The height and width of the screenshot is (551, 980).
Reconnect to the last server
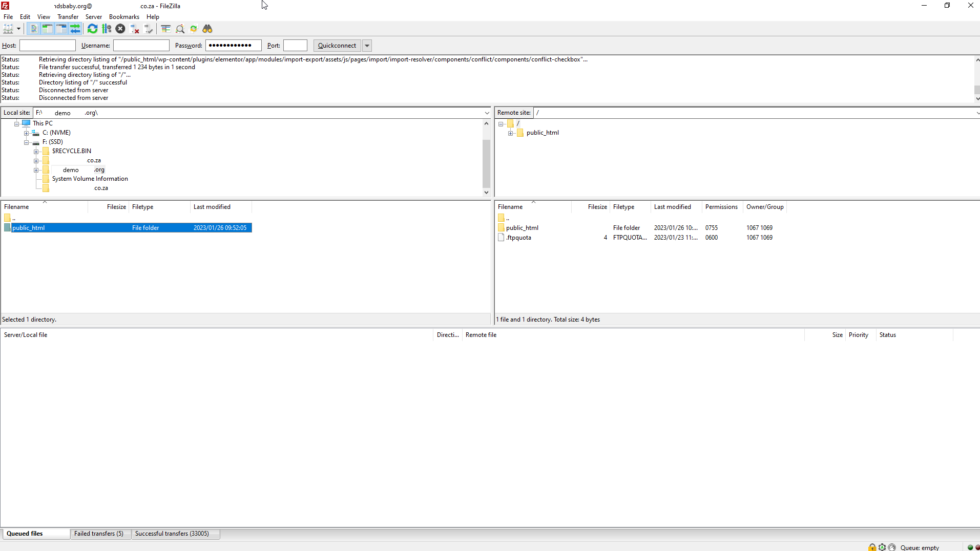click(149, 29)
